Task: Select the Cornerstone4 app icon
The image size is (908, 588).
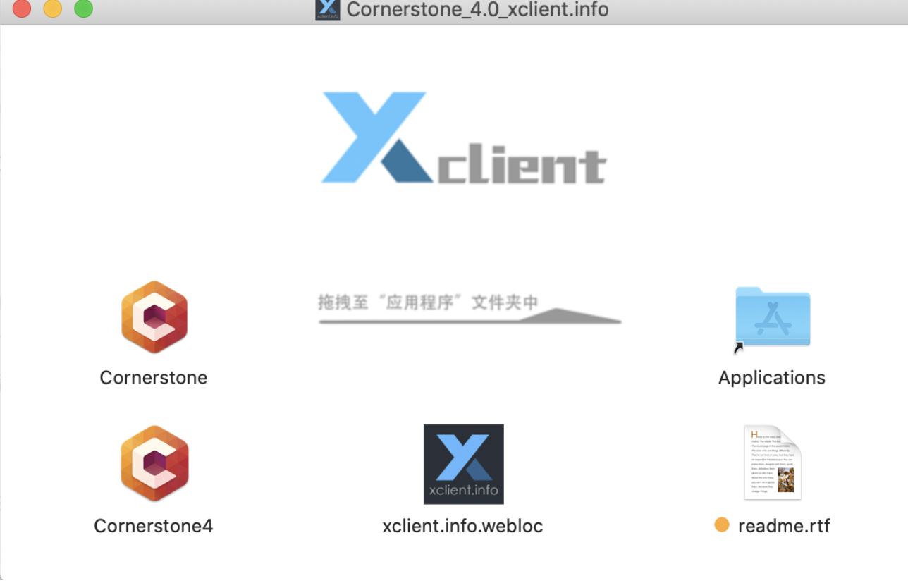Action: pos(154,463)
